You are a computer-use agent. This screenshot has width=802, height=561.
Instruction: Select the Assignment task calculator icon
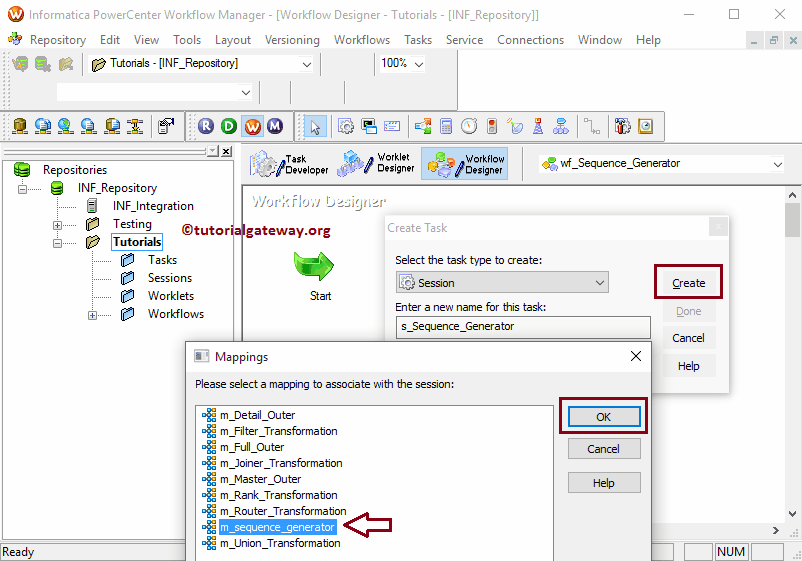[446, 126]
